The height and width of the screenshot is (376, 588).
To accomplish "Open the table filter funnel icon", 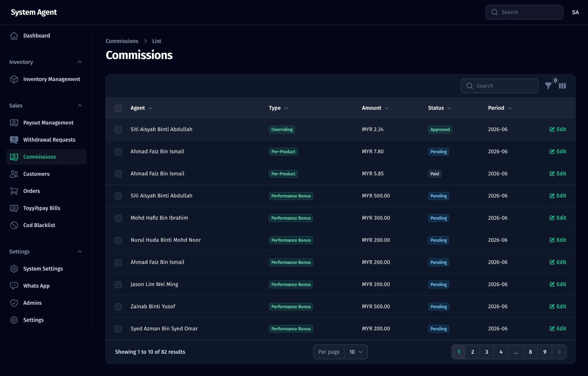I will click(x=548, y=86).
